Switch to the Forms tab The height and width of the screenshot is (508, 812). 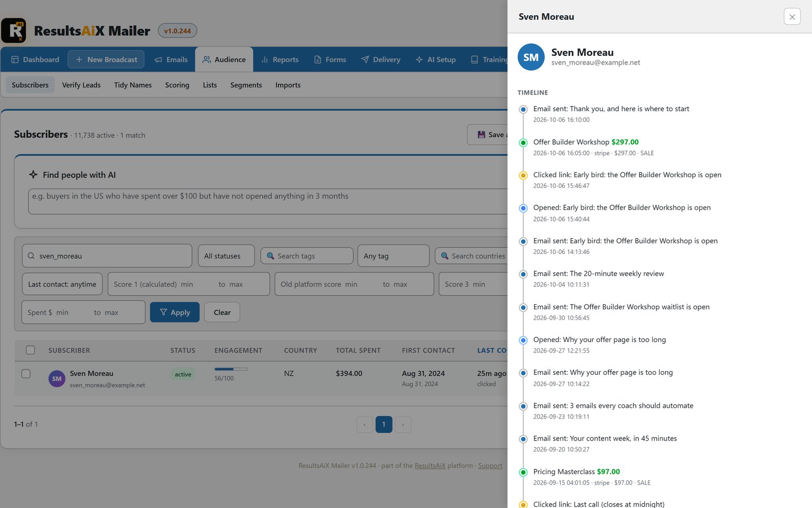(330, 59)
